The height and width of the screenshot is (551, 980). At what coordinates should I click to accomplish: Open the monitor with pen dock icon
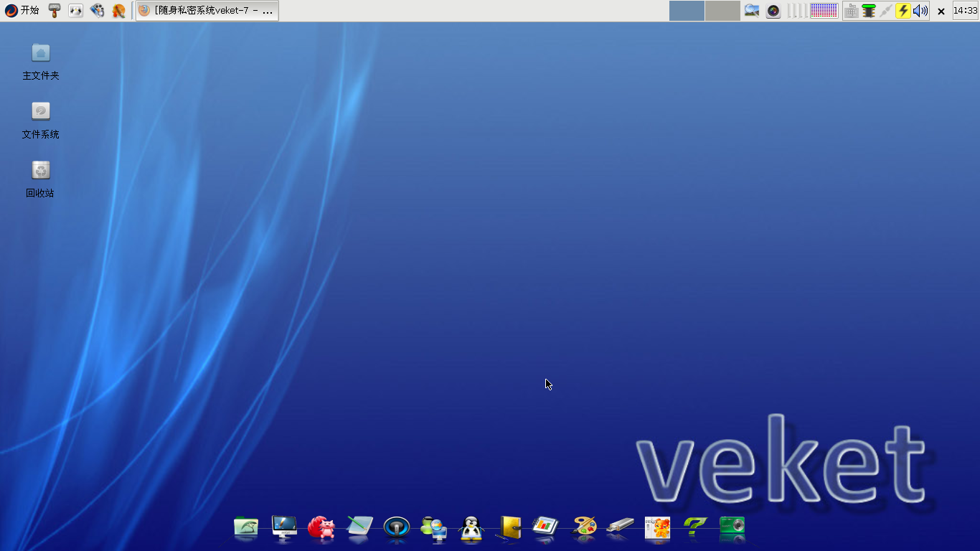(284, 527)
